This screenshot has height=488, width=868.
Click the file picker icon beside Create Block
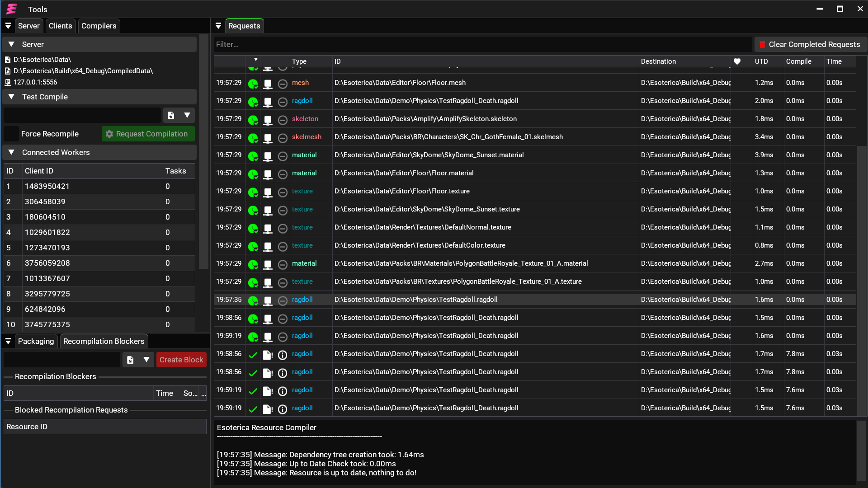tap(130, 360)
